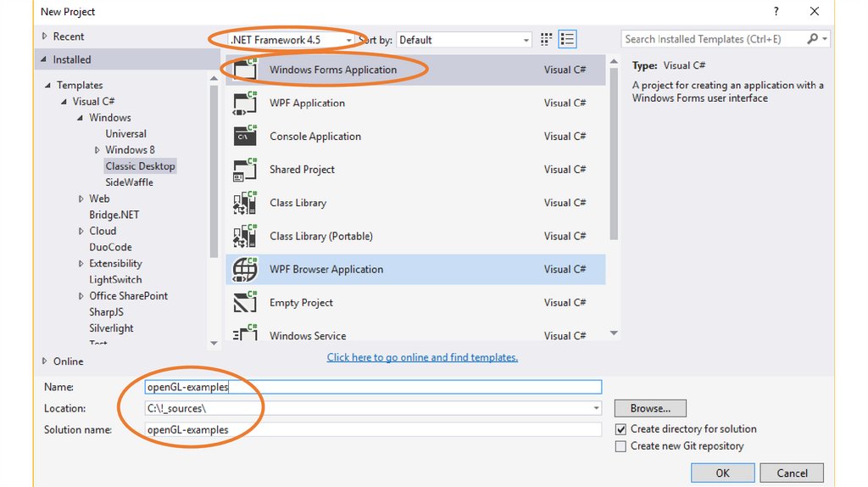Screen dimensions: 868x487
Task: Collapse the Visual C# tree node
Action: (64, 102)
